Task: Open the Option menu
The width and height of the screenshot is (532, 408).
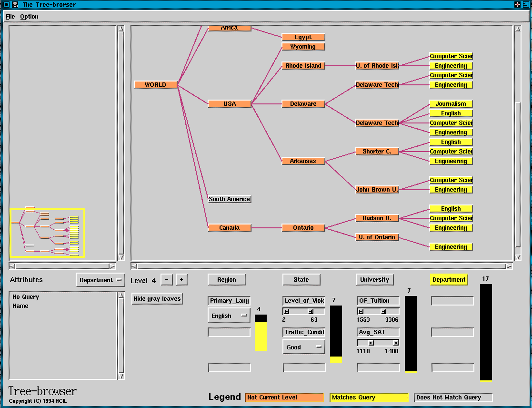Action: tap(29, 17)
